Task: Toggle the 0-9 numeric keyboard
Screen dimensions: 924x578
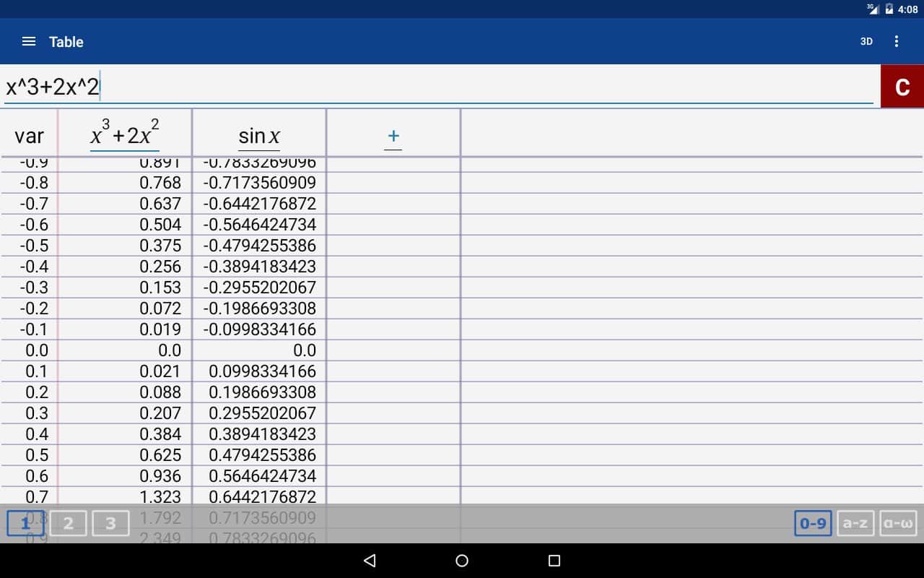Action: coord(813,523)
